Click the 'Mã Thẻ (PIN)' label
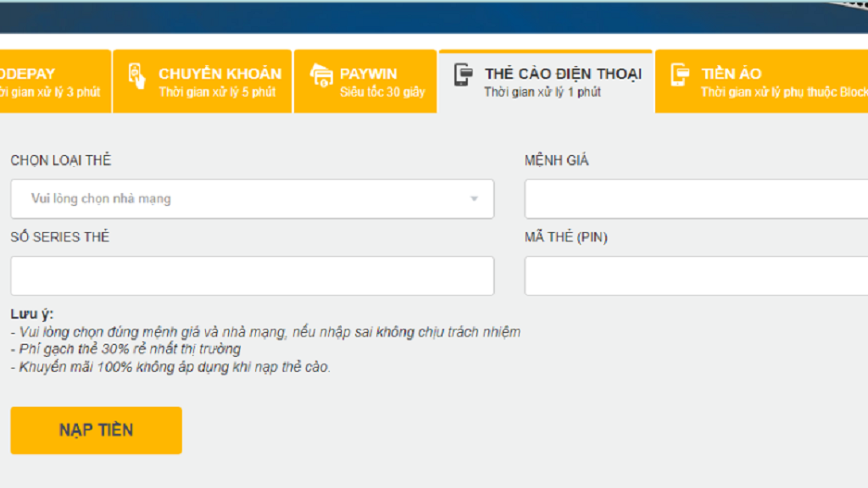868x488 pixels. coord(565,237)
